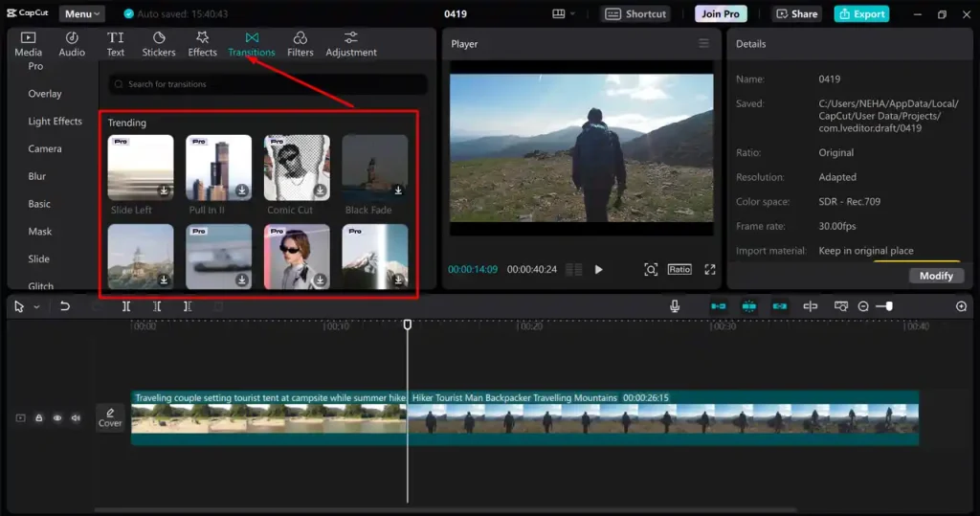Toggle clip linkage

[779, 305]
